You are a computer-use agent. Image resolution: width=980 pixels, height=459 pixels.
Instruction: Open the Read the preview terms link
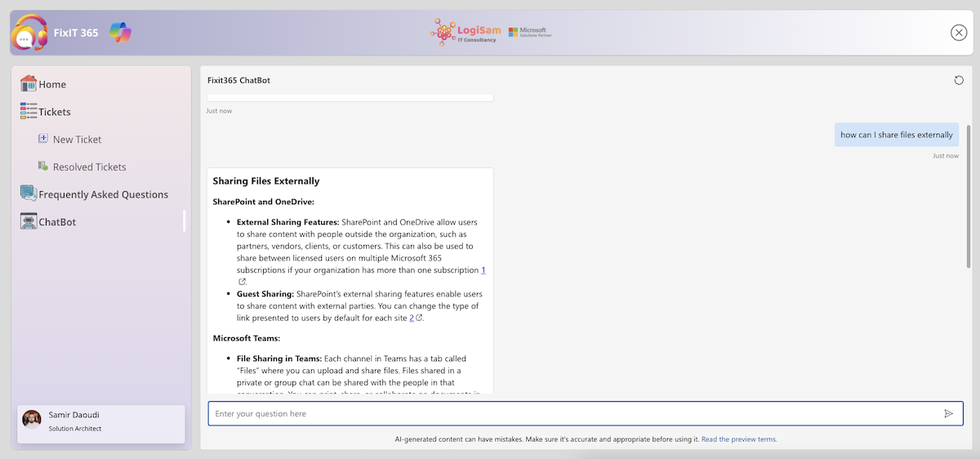click(739, 439)
